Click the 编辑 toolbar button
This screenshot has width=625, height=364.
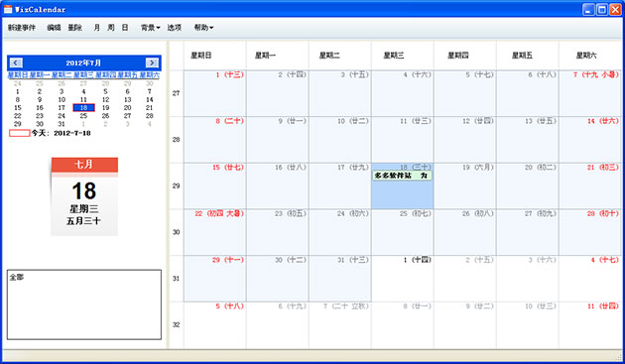(x=54, y=28)
